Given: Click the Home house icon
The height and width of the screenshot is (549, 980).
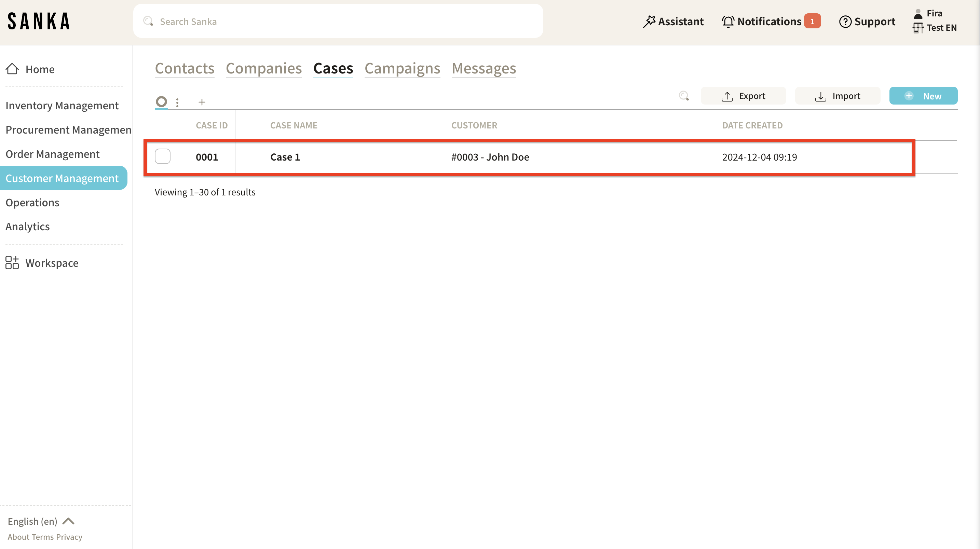Looking at the screenshot, I should pyautogui.click(x=12, y=69).
